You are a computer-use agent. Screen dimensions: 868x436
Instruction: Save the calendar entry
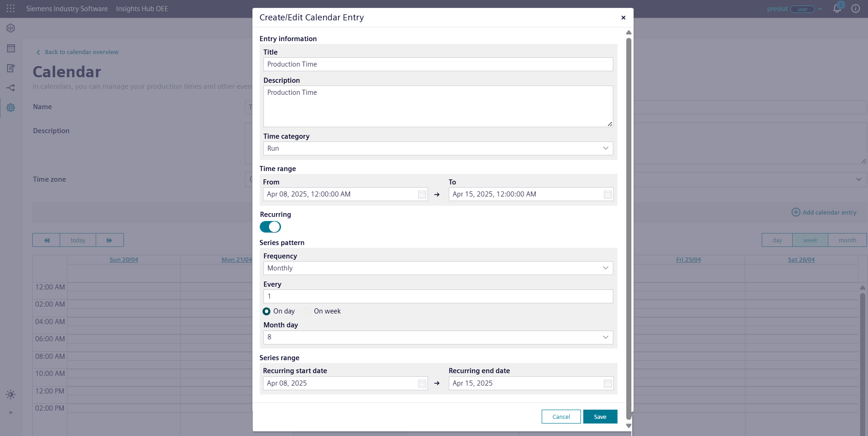600,417
